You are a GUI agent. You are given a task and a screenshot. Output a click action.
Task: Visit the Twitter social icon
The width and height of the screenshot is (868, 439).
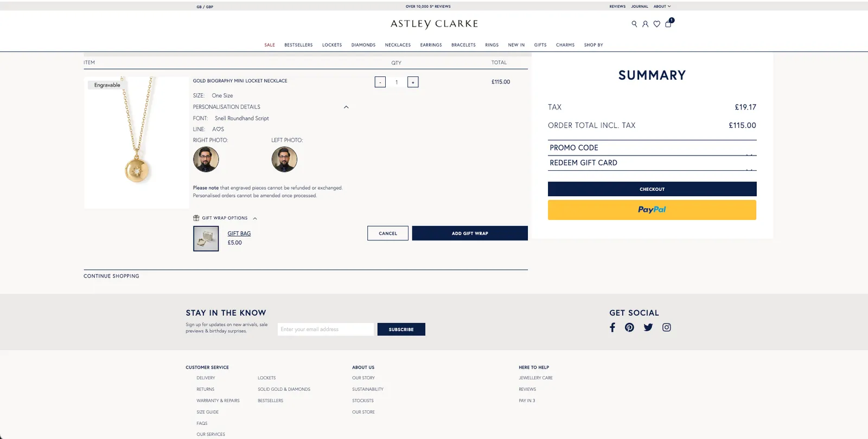(x=648, y=327)
